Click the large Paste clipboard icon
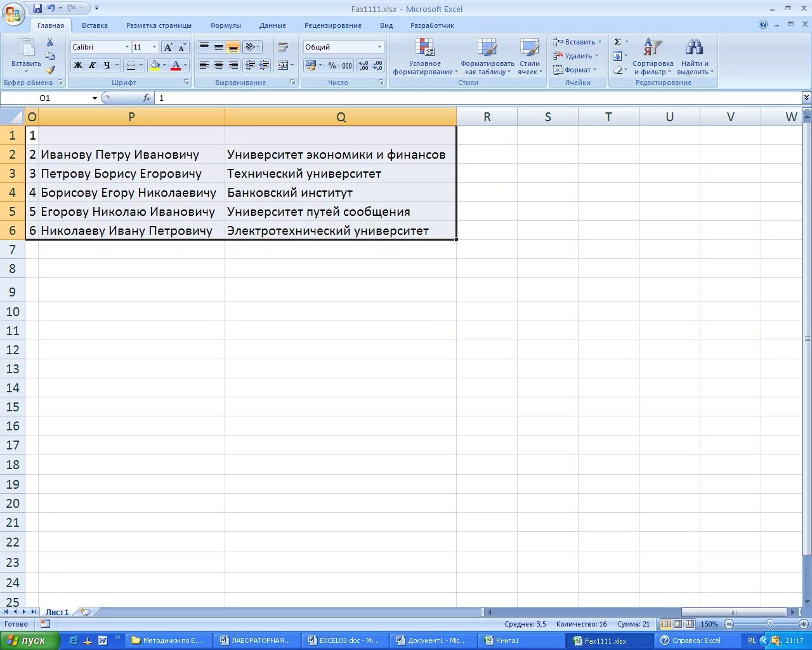 (27, 48)
